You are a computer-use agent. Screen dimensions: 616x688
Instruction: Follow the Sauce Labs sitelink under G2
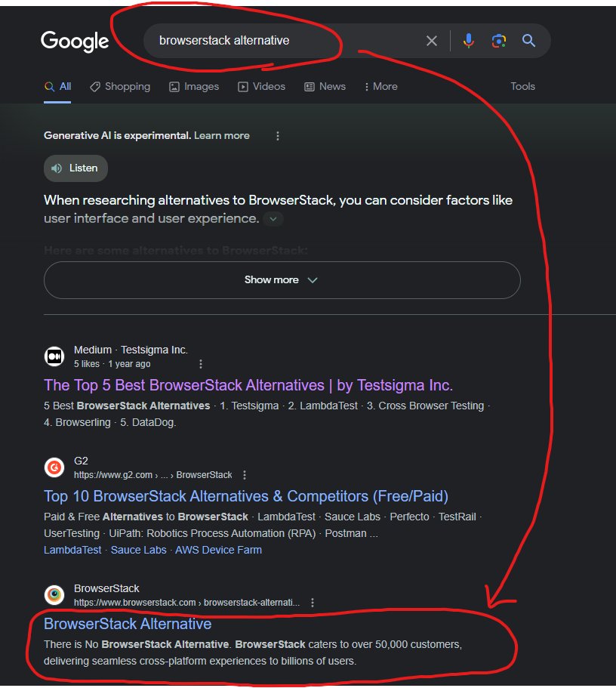pyautogui.click(x=139, y=550)
